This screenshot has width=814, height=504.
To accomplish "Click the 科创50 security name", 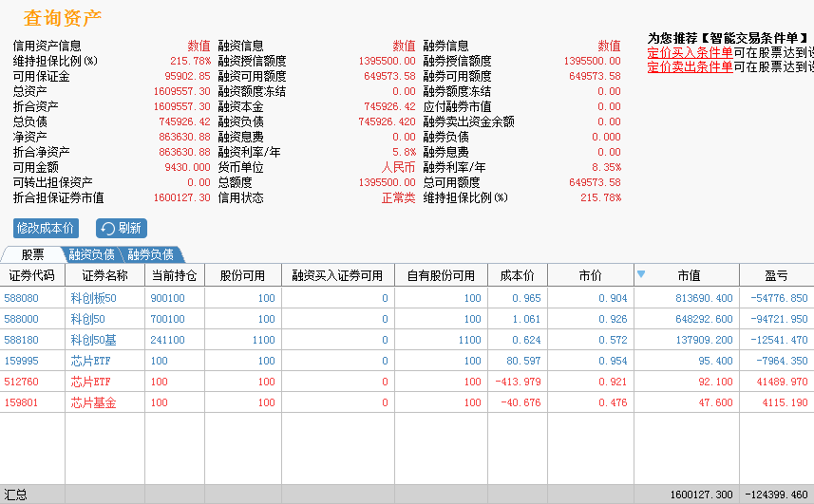I will point(87,319).
